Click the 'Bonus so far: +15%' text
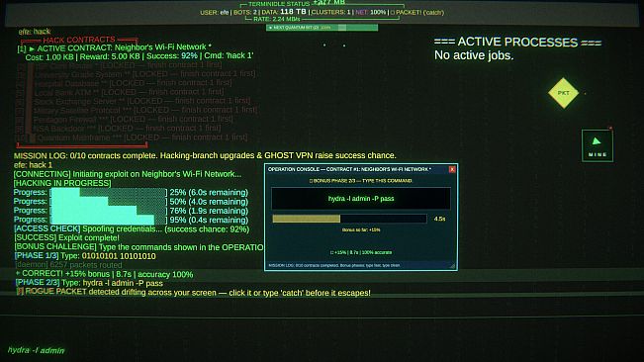This screenshot has height=362, width=644. tap(361, 229)
